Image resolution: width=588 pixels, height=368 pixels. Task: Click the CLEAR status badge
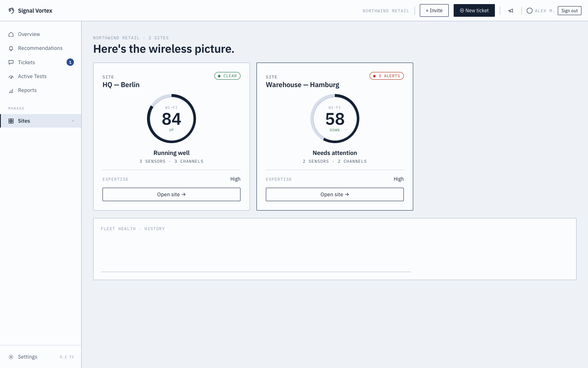pos(227,76)
